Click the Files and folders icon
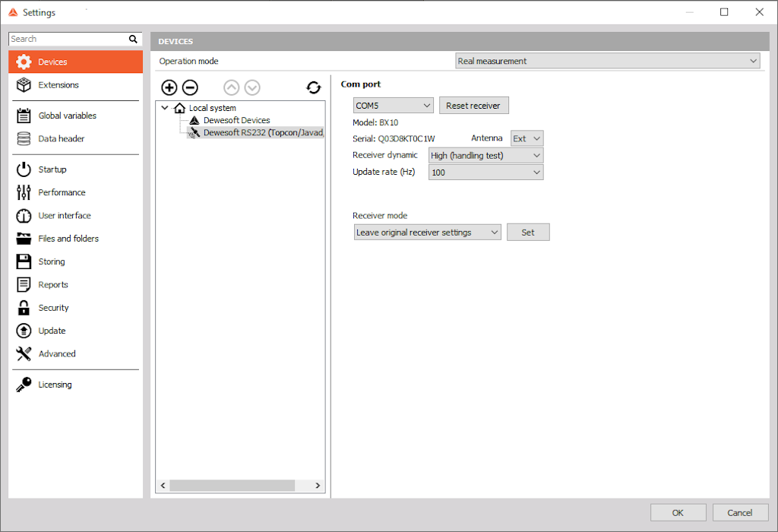Screen dimensions: 778x532 pyautogui.click(x=24, y=239)
